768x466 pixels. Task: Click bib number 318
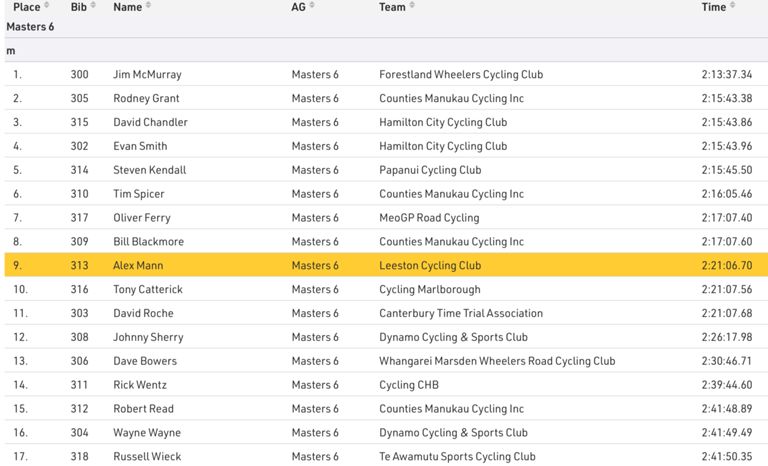pyautogui.click(x=79, y=457)
